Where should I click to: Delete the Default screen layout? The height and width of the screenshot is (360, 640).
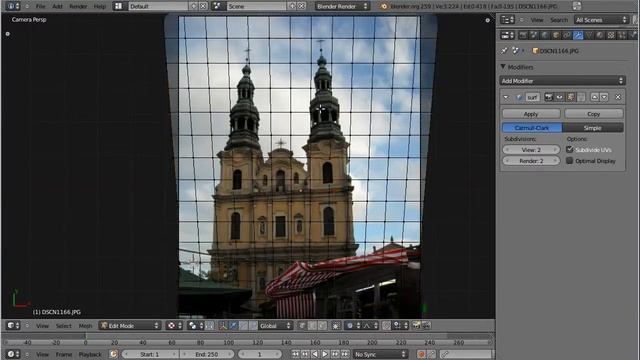(203, 6)
